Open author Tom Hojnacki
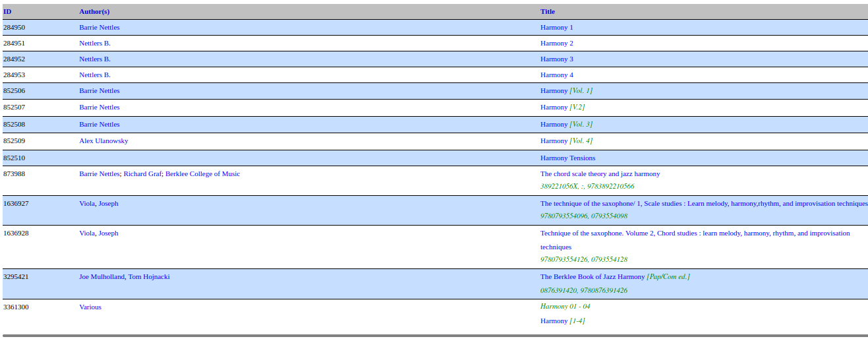868x341 pixels. tap(149, 276)
